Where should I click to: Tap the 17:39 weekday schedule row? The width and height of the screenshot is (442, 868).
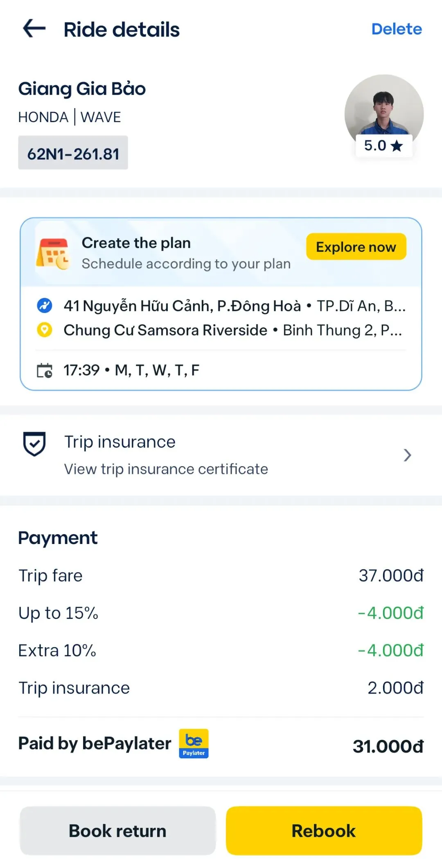pyautogui.click(x=131, y=370)
